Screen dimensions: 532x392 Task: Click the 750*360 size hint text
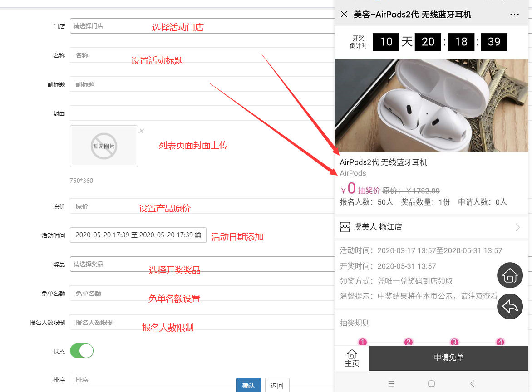tap(81, 181)
